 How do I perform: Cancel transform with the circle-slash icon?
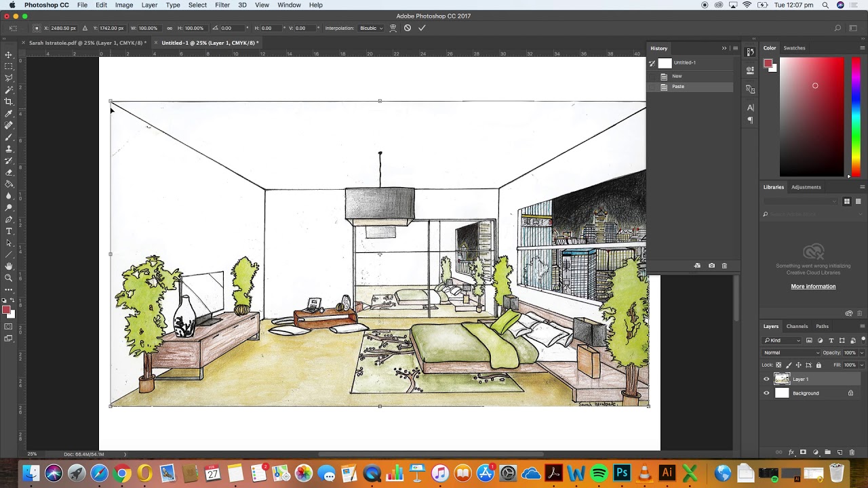pyautogui.click(x=408, y=28)
